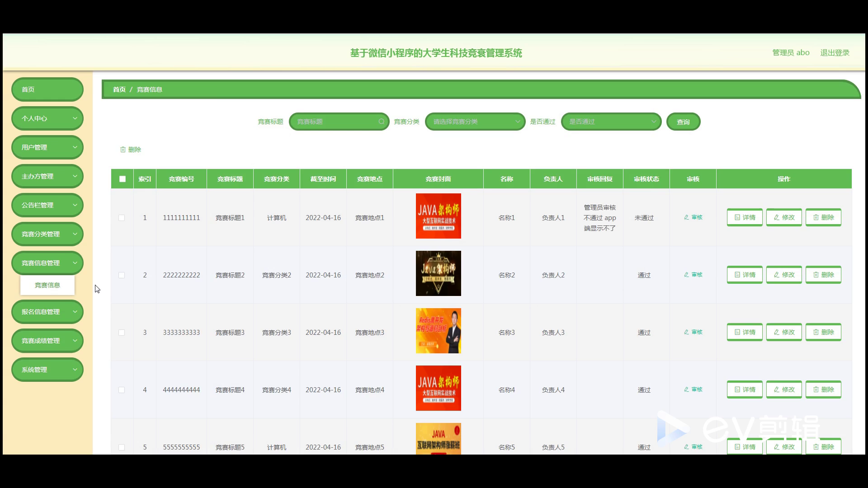This screenshot has width=868, height=488.
Task: Click 审核 pencil icon for row 2222222222
Action: point(686,275)
